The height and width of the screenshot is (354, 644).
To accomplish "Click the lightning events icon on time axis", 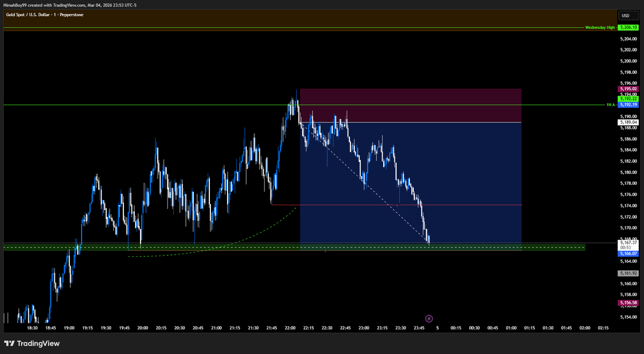I will pyautogui.click(x=429, y=319).
